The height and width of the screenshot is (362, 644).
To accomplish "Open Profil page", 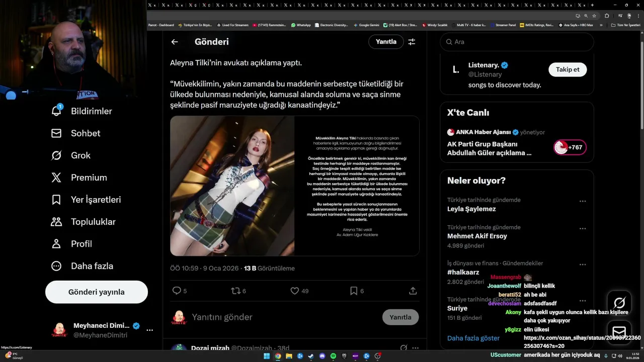I will point(71,244).
